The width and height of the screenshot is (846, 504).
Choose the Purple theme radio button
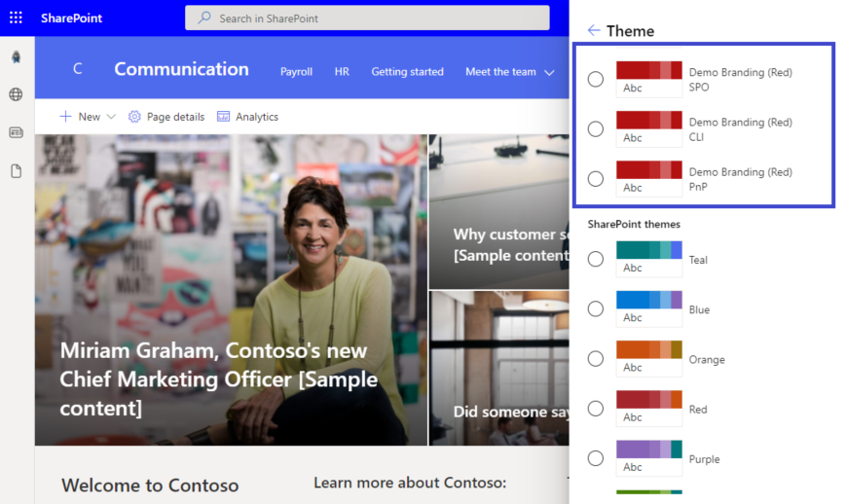coord(596,458)
